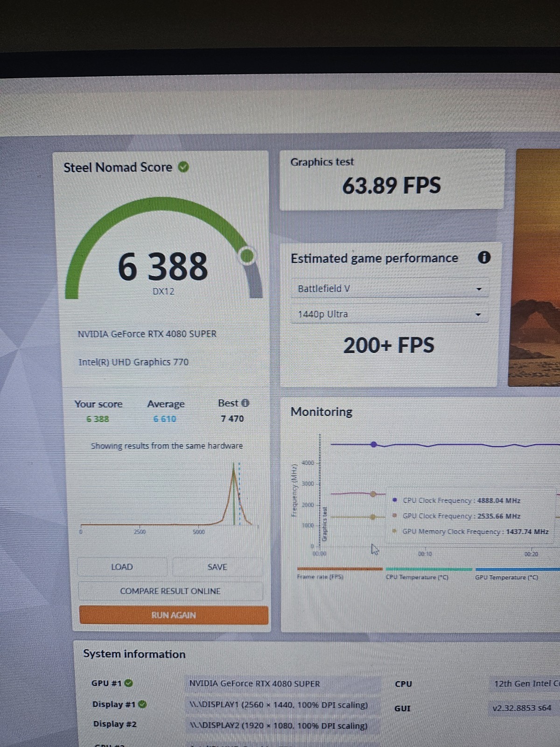Click GPU #1 NVIDIA GeForce RTX 4080 SUPER value
The width and height of the screenshot is (560, 747).
255,684
